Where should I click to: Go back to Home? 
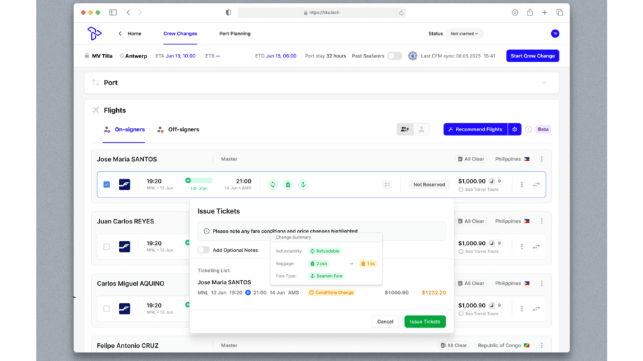[130, 34]
